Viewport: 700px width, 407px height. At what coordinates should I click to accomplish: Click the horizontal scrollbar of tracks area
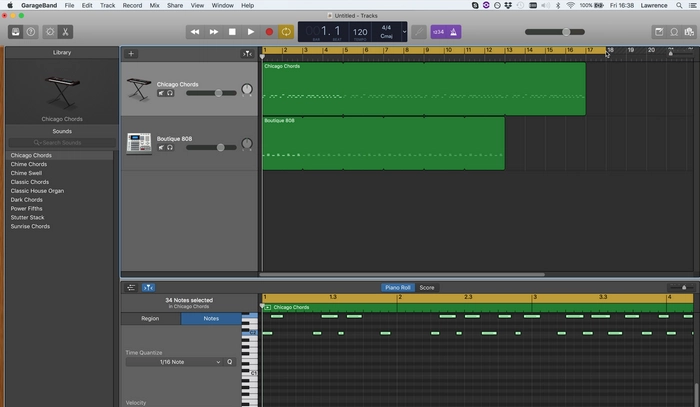point(402,274)
